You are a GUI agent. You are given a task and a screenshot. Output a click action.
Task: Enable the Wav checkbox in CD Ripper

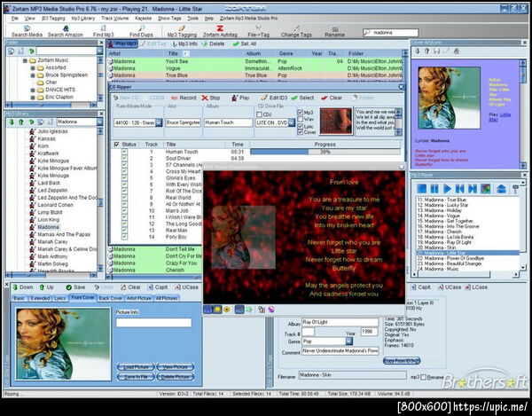[x=301, y=119]
